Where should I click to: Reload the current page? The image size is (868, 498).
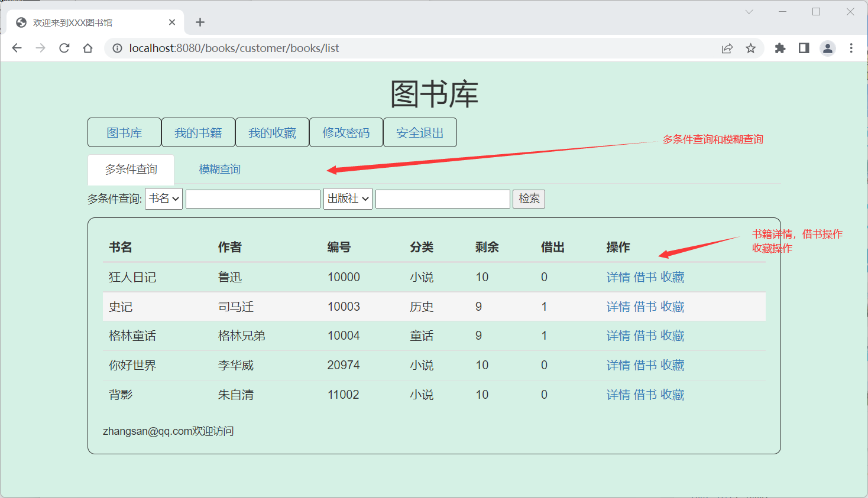[x=64, y=48]
